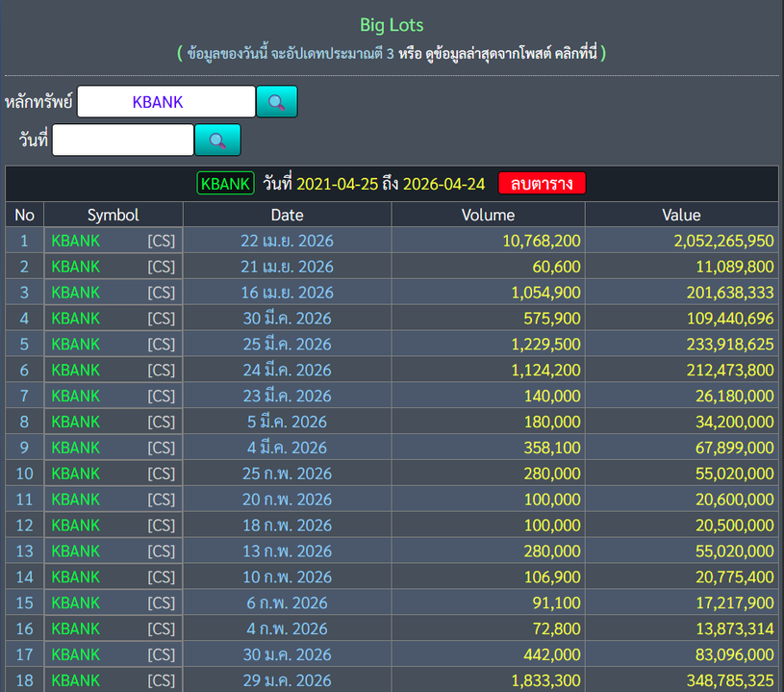
Task: Click the Date column header
Action: point(287,215)
